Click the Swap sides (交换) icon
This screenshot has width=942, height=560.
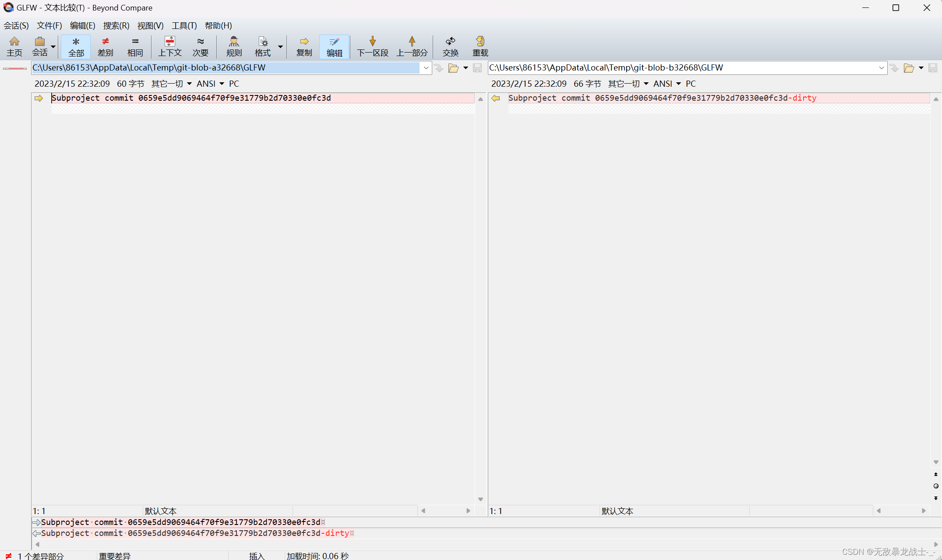click(450, 46)
